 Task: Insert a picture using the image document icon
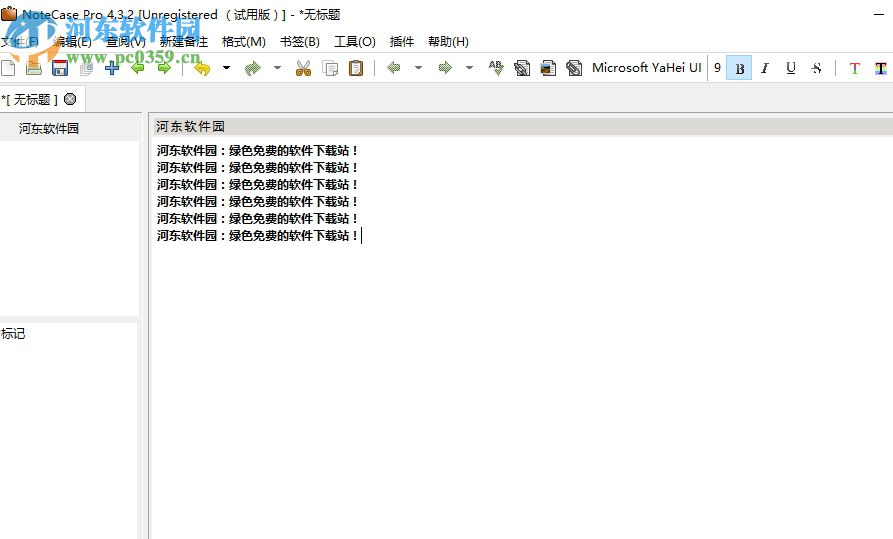[x=548, y=68]
